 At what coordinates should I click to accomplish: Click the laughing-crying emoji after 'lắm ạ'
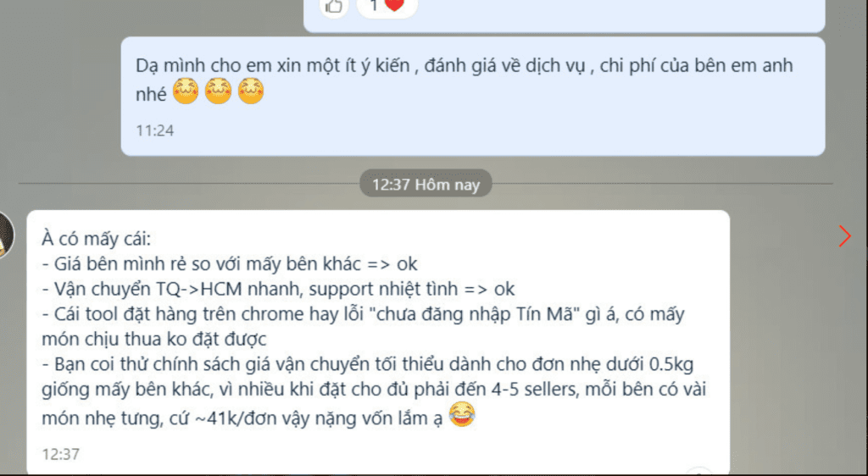pos(462,415)
